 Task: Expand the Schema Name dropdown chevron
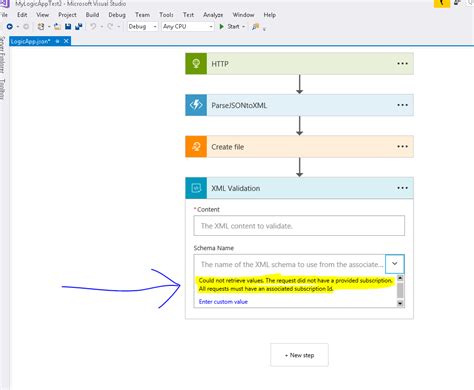click(395, 264)
